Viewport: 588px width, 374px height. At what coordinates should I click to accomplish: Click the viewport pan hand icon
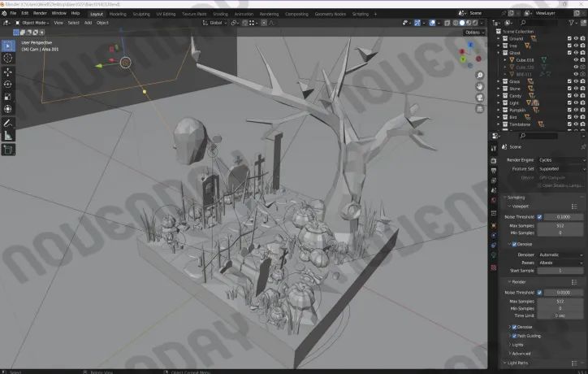480,87
